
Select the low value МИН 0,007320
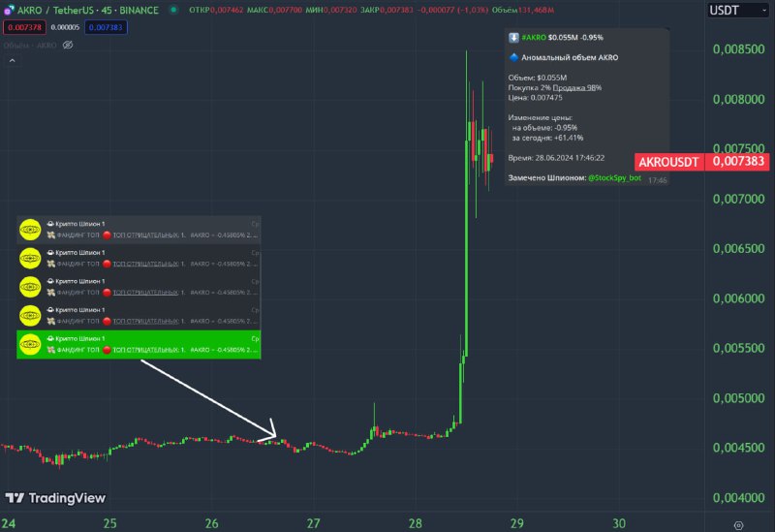point(330,10)
